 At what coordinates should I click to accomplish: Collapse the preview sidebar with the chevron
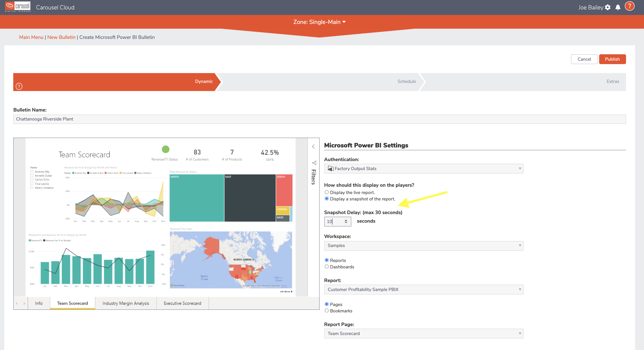[x=314, y=147]
